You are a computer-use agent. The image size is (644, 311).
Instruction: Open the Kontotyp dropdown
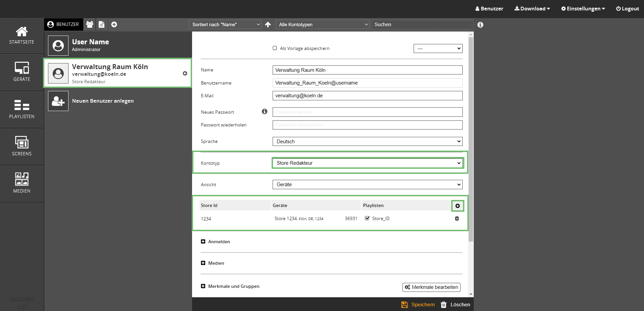[367, 163]
